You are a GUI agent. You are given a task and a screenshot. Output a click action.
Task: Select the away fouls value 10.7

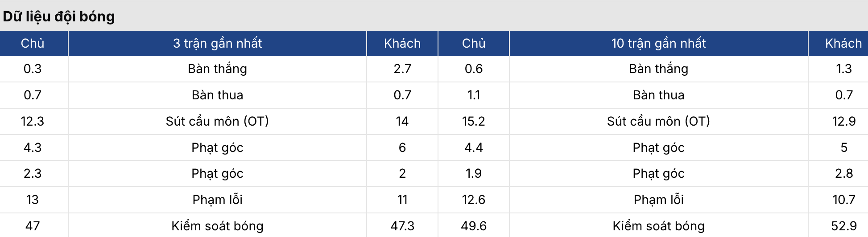(x=843, y=200)
